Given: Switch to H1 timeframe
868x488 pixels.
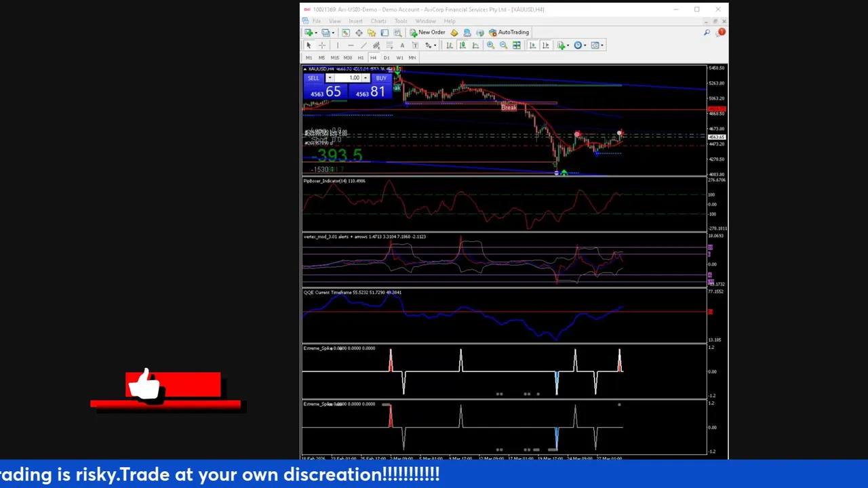Looking at the screenshot, I should (361, 58).
